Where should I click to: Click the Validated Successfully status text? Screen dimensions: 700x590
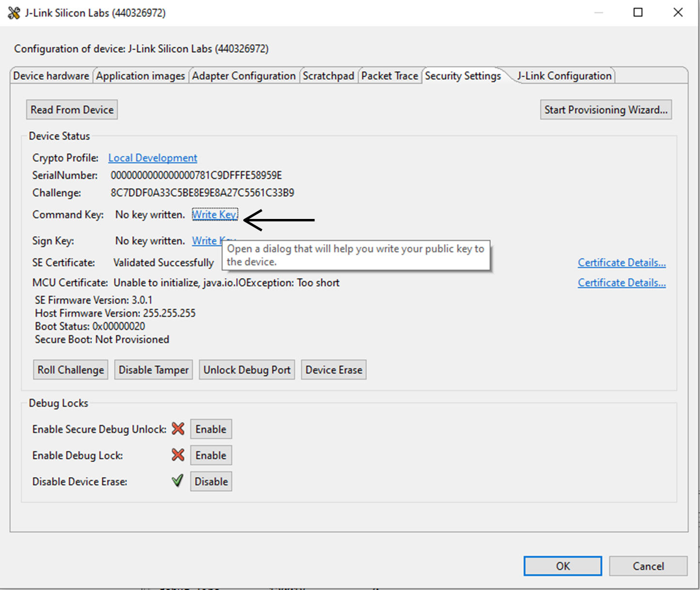pos(164,263)
